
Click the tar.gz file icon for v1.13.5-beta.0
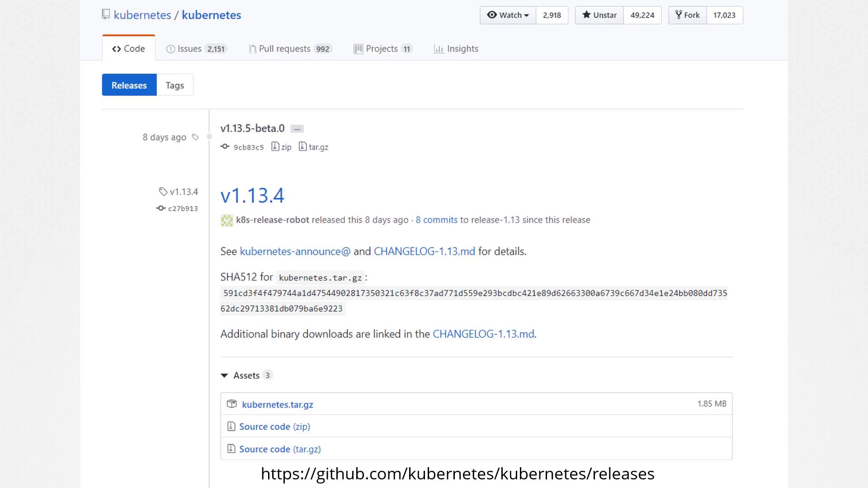(302, 146)
